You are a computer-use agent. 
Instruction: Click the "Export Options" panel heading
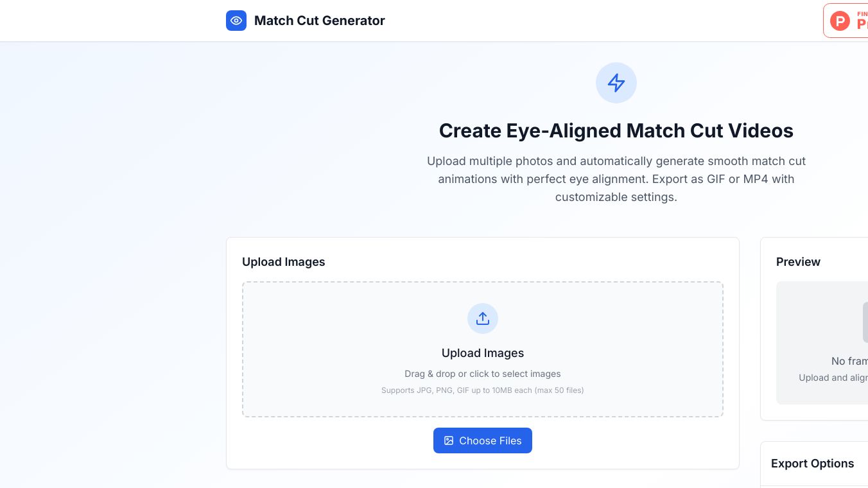click(812, 464)
